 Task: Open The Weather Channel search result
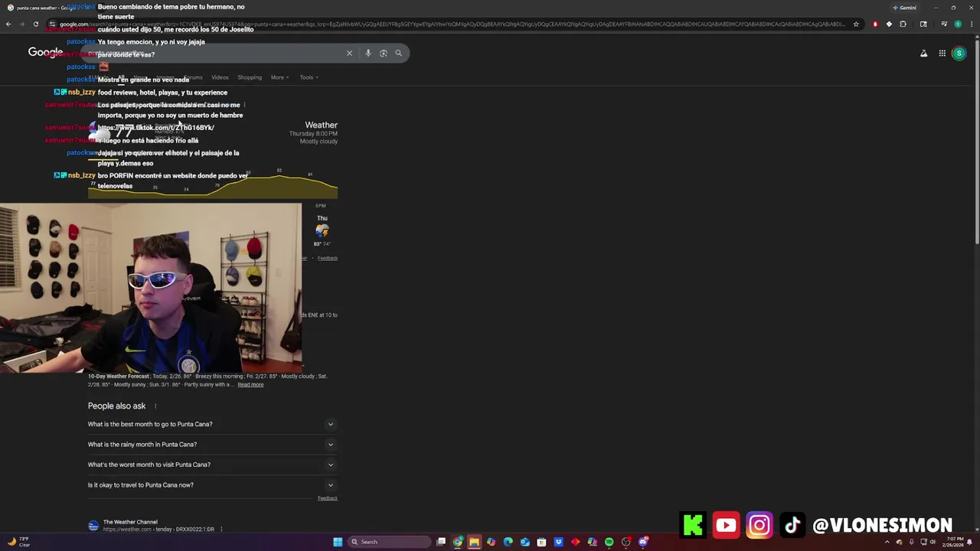coord(130,522)
